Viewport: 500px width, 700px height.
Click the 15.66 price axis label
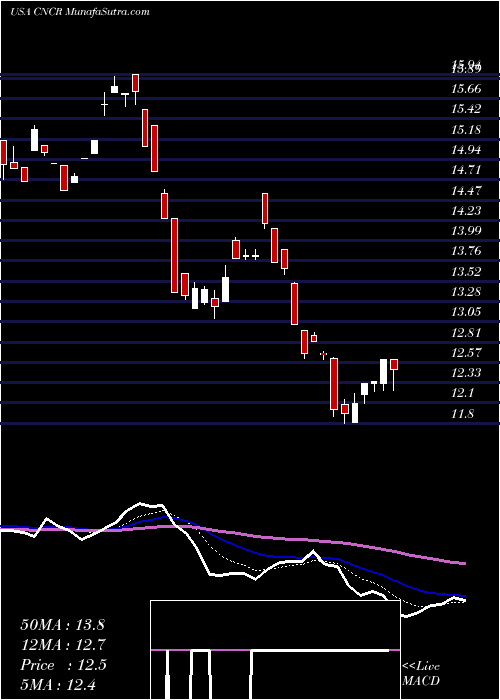point(466,89)
